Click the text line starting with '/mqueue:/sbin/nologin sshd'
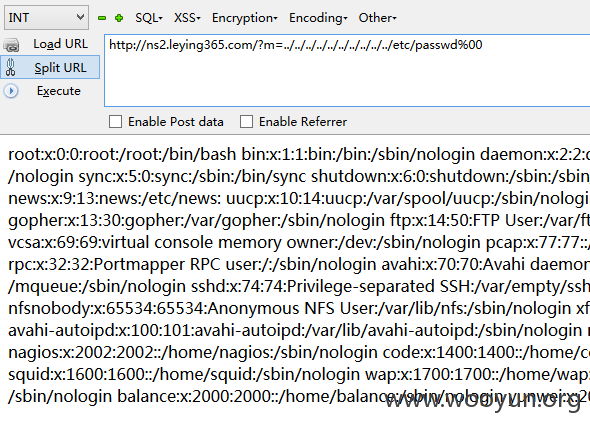The width and height of the screenshot is (590, 428). point(299,286)
